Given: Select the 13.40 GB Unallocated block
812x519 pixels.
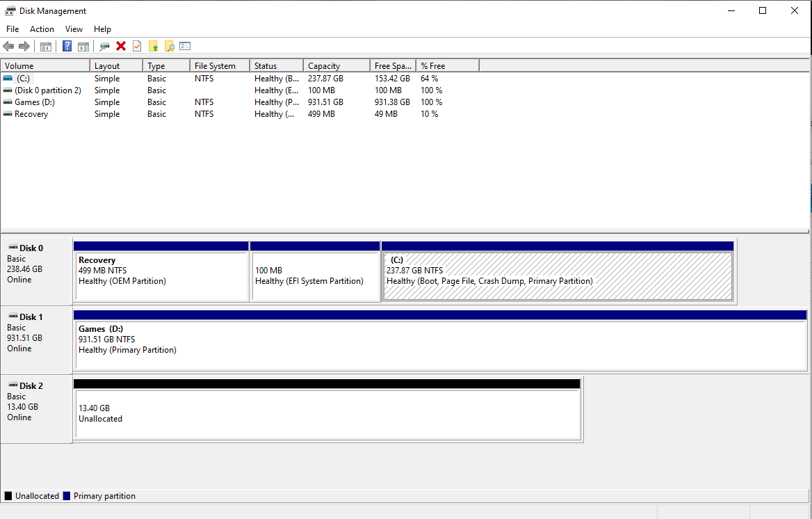Looking at the screenshot, I should 327,410.
